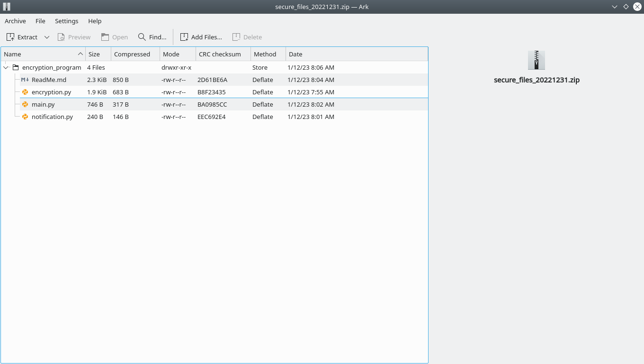Click the Markdown icon next to ReadMe.md
Viewport: 644px width, 364px height.
click(x=25, y=80)
